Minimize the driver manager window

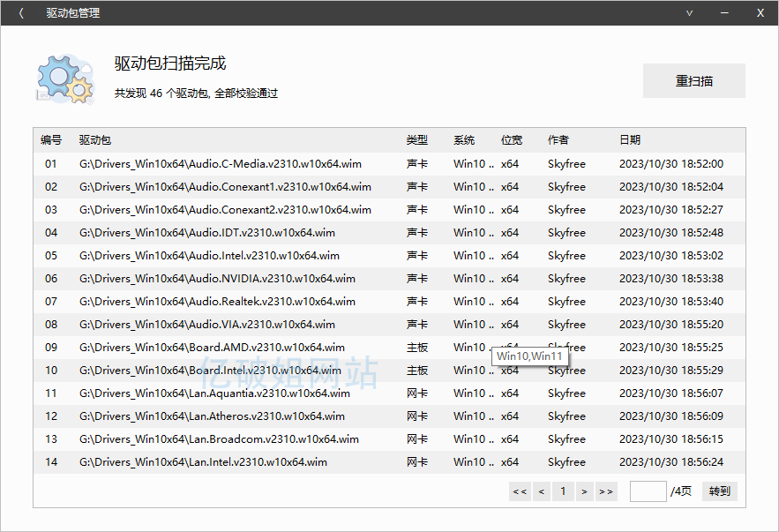[724, 13]
